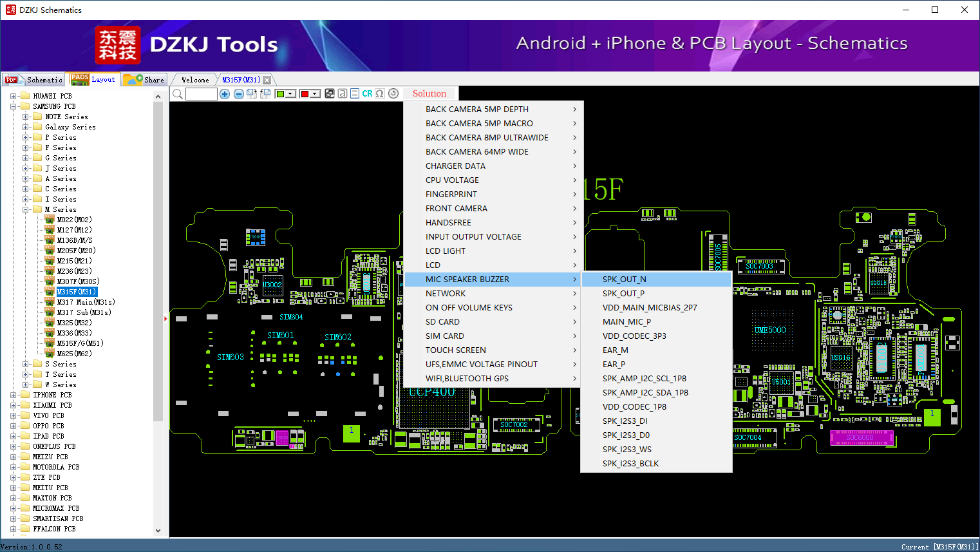This screenshot has height=552, width=980.
Task: Select VDD_CODEC_1P8 from submenu
Action: [x=656, y=406]
